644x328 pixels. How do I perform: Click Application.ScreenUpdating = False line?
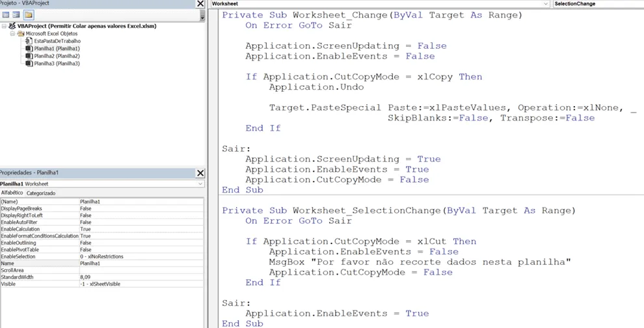point(346,46)
